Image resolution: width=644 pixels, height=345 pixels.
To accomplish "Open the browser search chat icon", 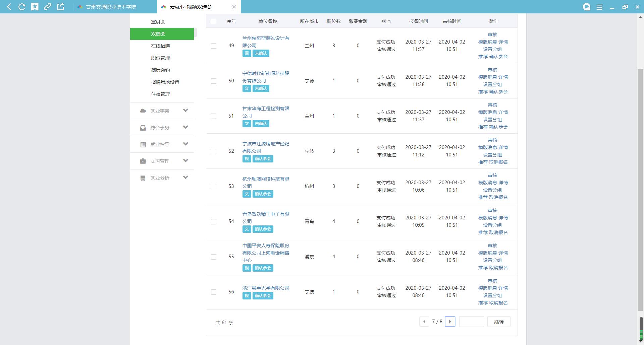I will [x=586, y=7].
